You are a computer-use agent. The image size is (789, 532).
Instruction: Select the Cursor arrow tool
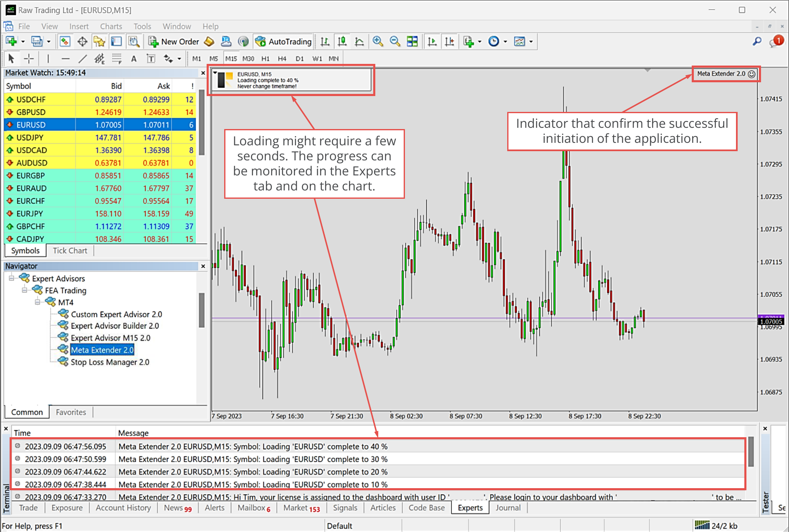coord(11,58)
